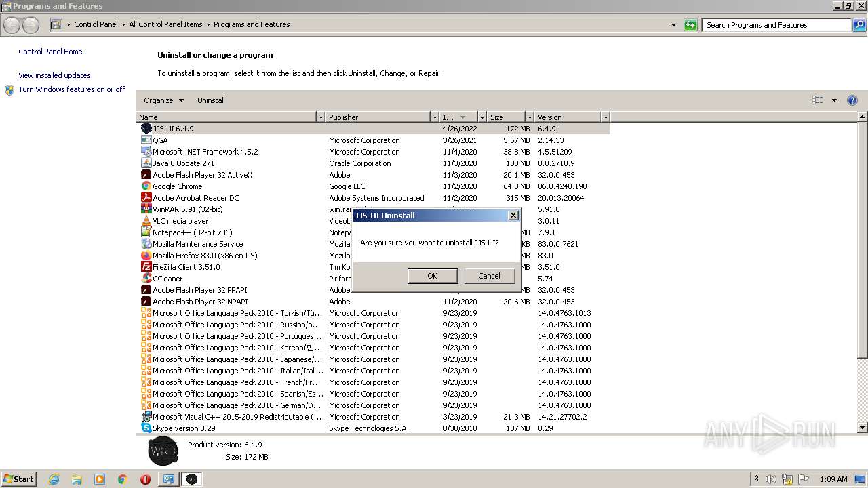
Task: Click the Adobe Flash Player 32 ActiveX icon
Action: (146, 175)
